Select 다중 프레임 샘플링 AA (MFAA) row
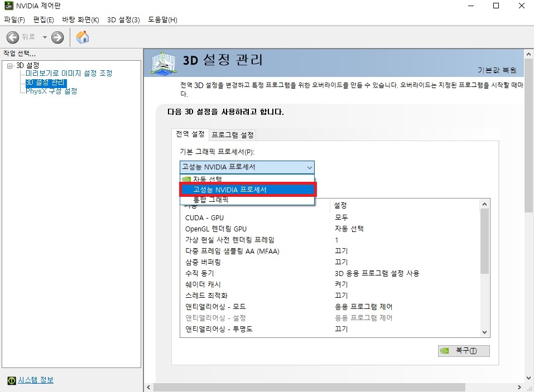The width and height of the screenshot is (534, 392). (x=330, y=251)
